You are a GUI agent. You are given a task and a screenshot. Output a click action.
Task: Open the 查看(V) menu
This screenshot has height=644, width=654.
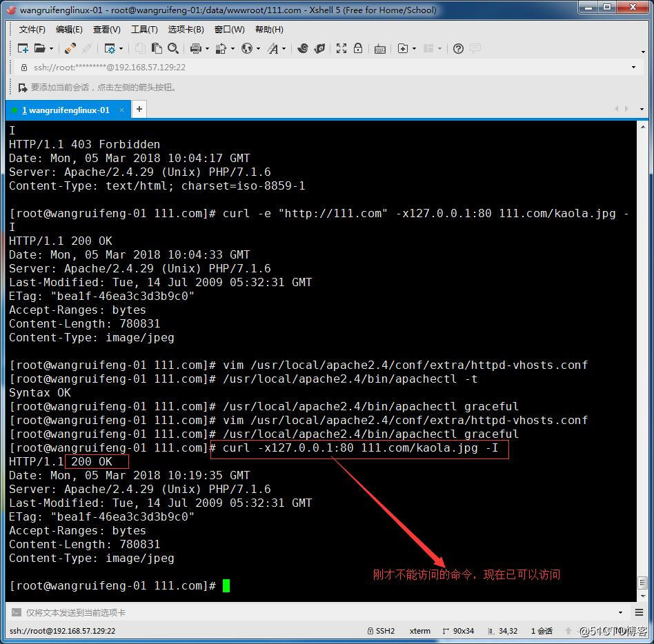[x=107, y=30]
